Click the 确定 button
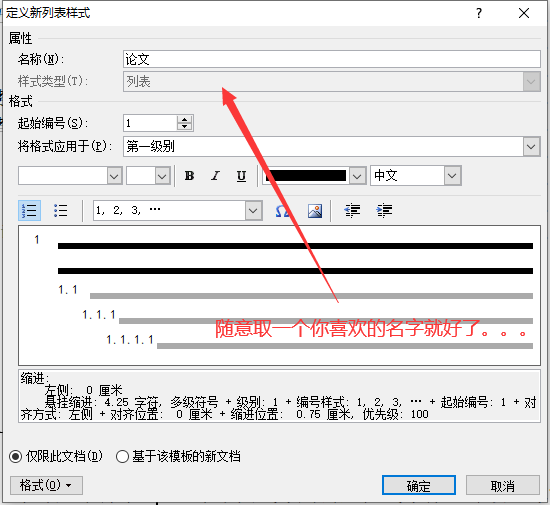550x505 pixels. coord(419,485)
